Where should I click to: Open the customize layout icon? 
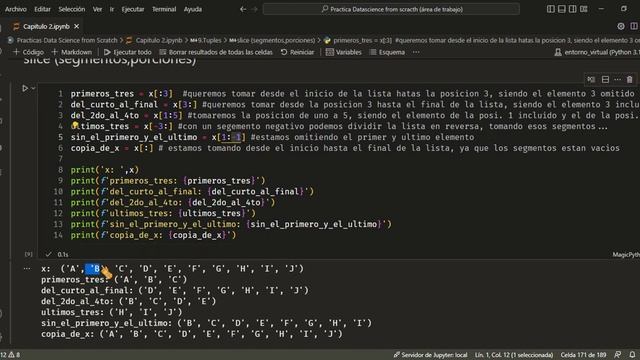(x=584, y=9)
